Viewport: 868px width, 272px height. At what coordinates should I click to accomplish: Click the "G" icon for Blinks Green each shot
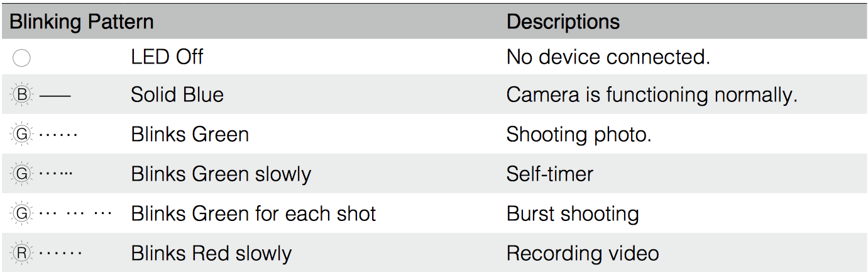pos(21,213)
